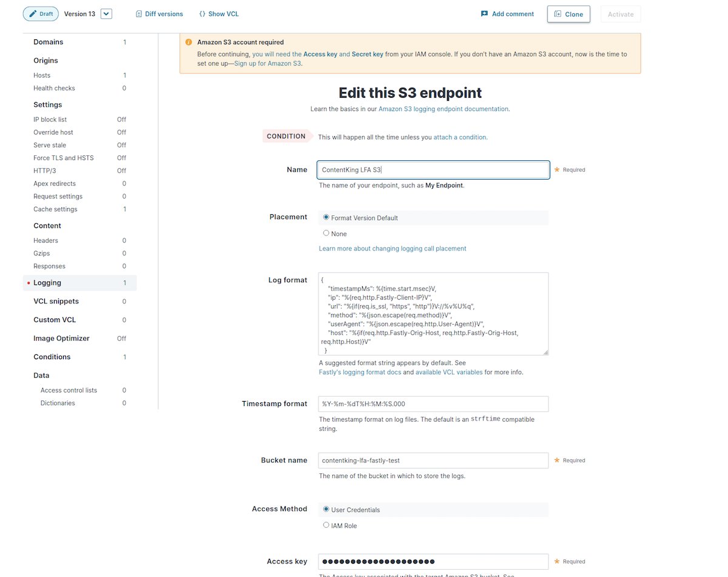728x577 pixels.
Task: Open Fastly's logging format docs link
Action: click(x=360, y=372)
